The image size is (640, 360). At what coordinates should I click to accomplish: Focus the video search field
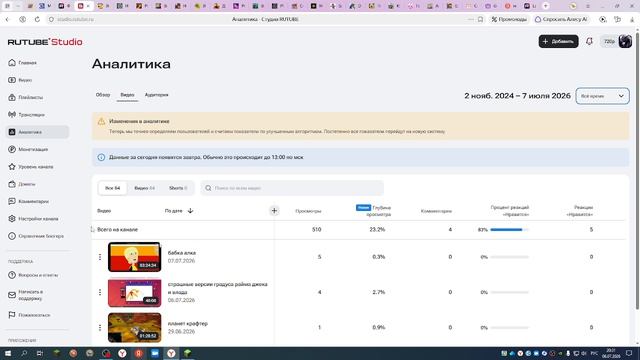click(292, 188)
